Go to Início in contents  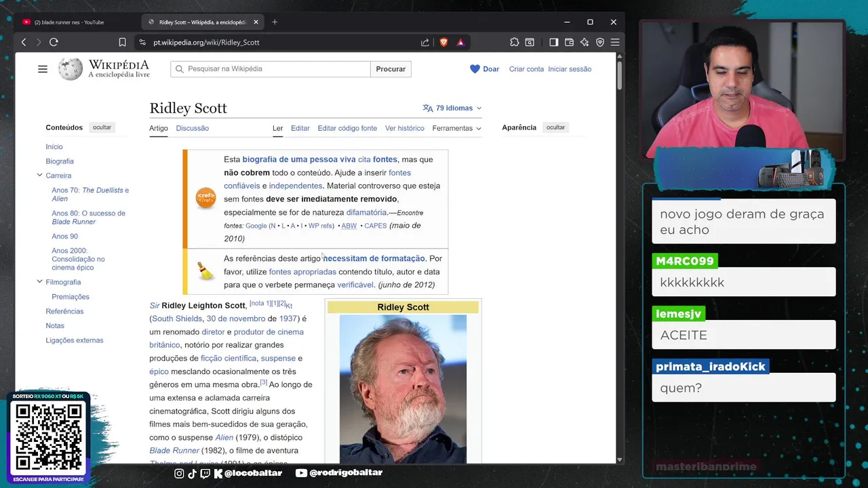pos(54,146)
